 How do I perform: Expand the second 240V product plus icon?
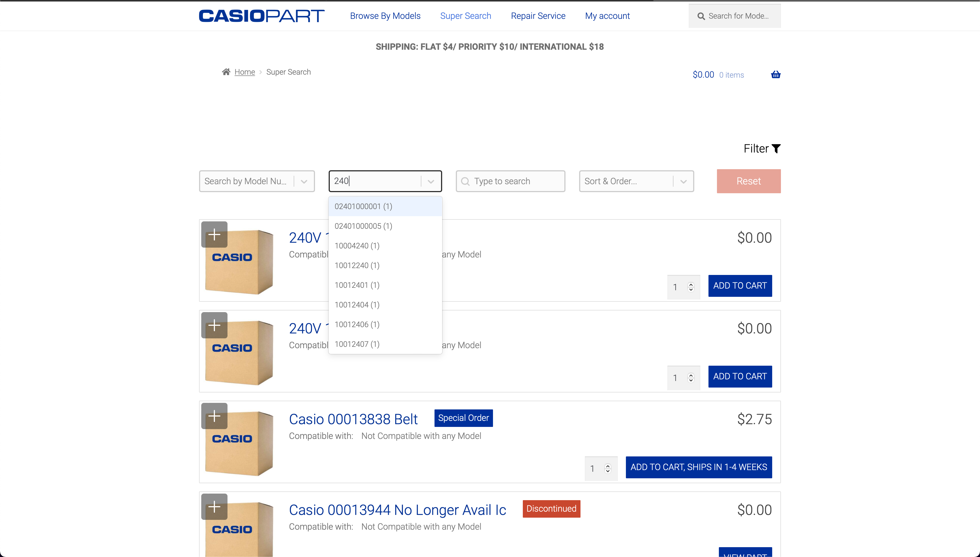tap(214, 325)
